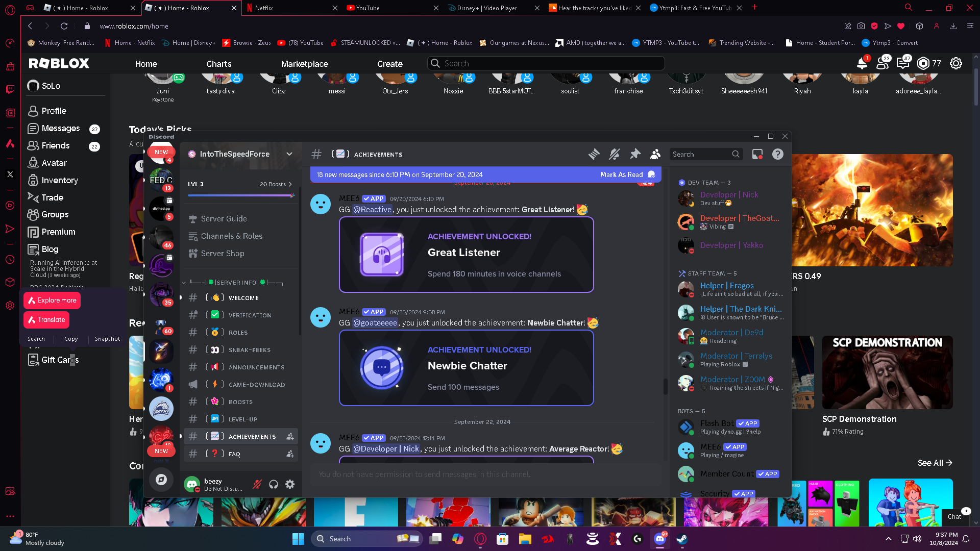Click the Roblox search field

pos(546,63)
